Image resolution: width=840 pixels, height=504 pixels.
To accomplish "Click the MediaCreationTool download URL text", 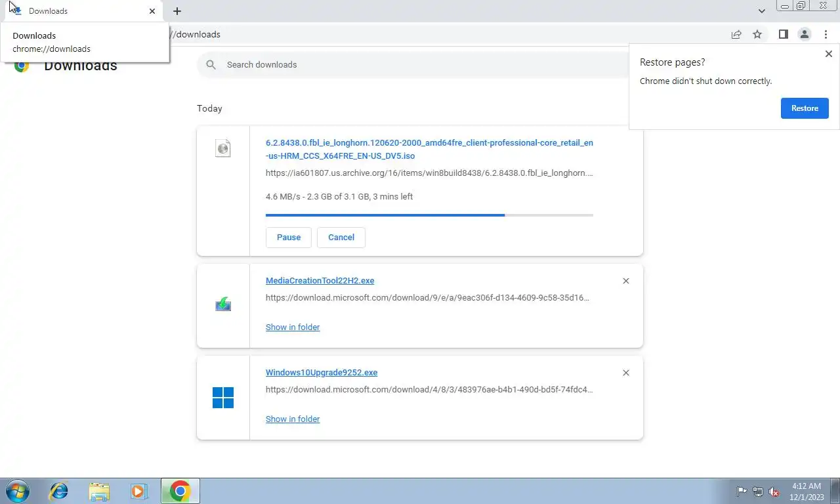I will click(x=427, y=297).
